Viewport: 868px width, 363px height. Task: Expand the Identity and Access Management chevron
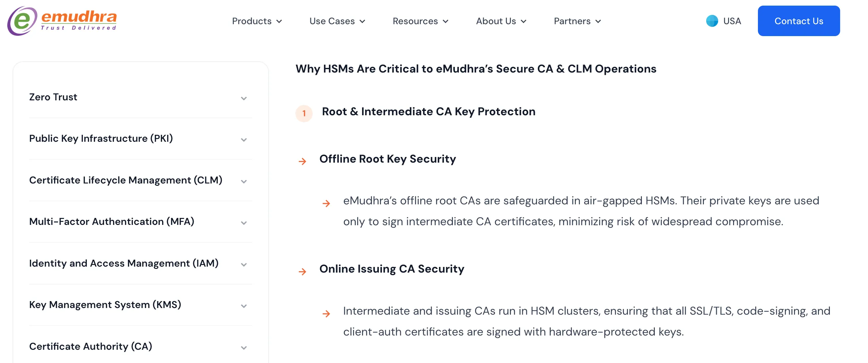tap(244, 265)
